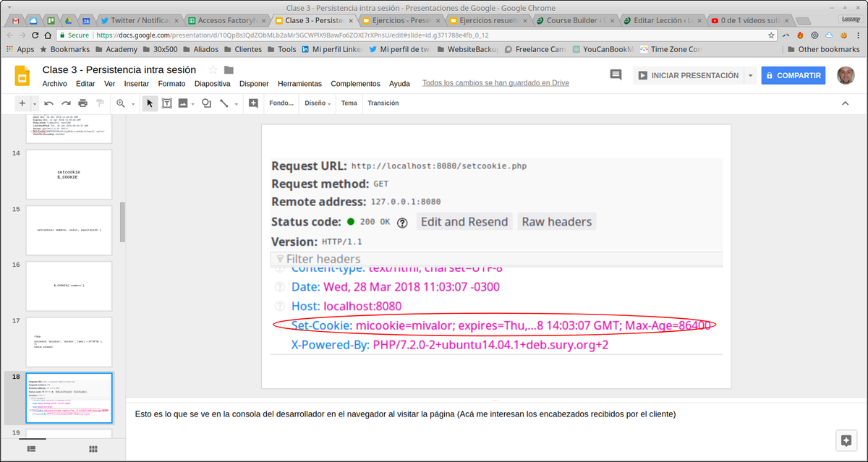Open the comments history icon
868x462 pixels.
click(x=616, y=75)
